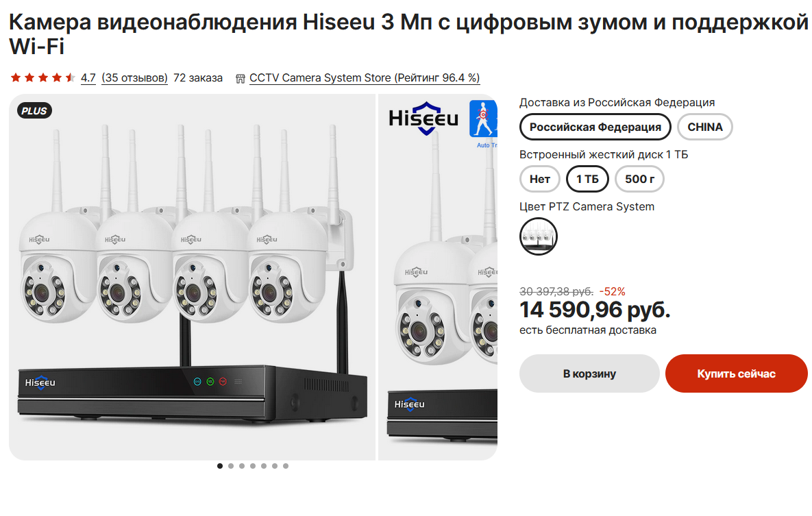Choose the Нет hard disk option

click(539, 179)
